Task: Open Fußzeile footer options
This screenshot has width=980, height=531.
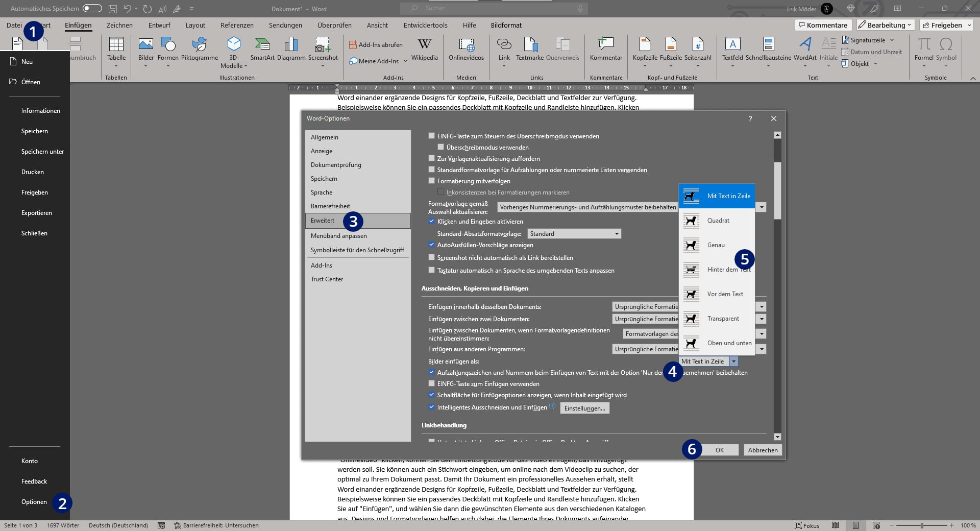Action: (671, 51)
